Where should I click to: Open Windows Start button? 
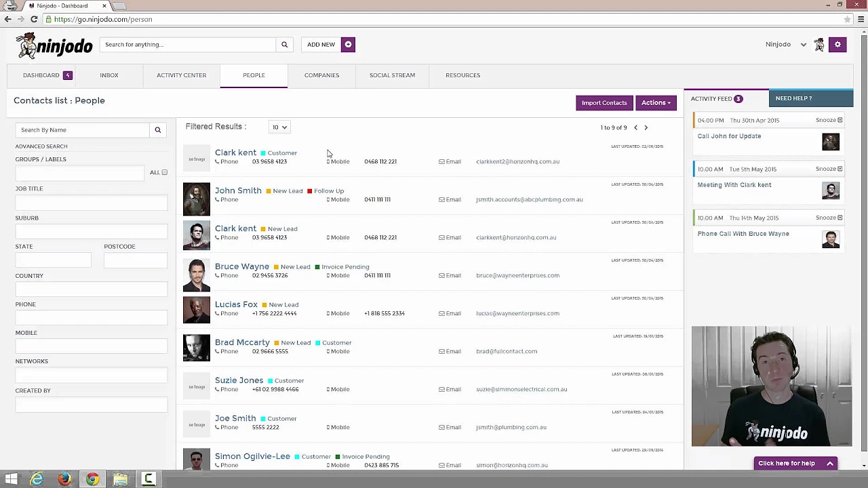coord(11,479)
